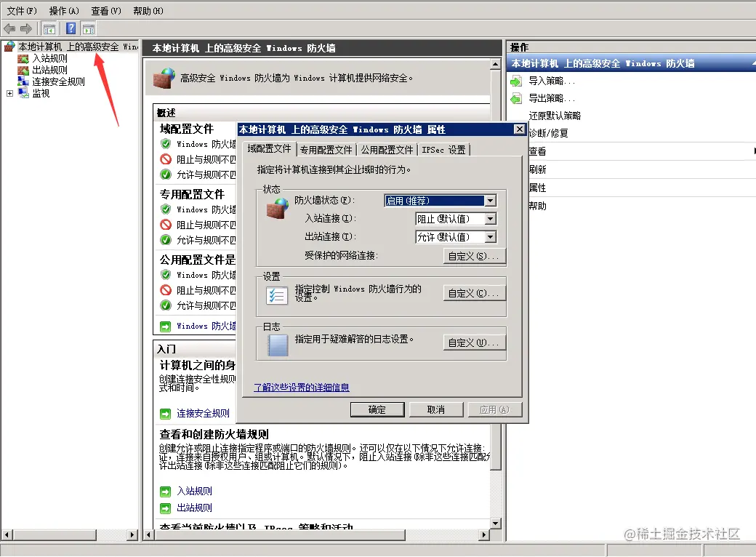
Task: Click the Forward arrow toolbar icon
Action: [x=26, y=29]
